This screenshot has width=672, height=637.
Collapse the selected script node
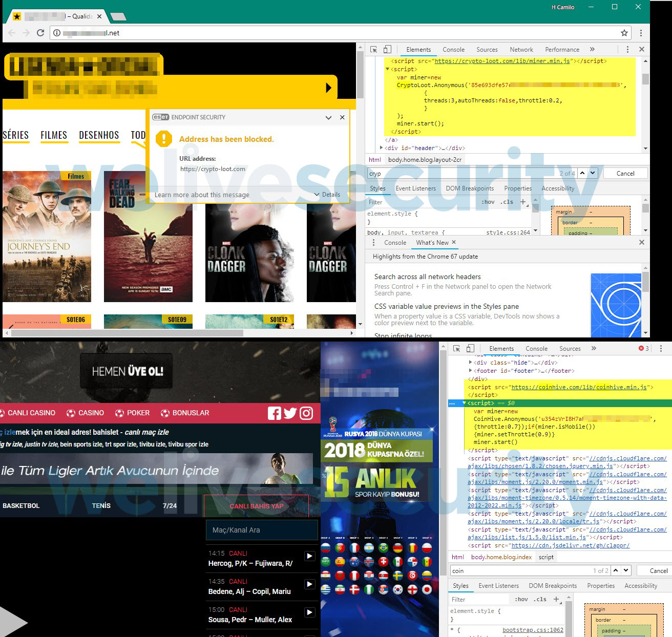pyautogui.click(x=464, y=404)
